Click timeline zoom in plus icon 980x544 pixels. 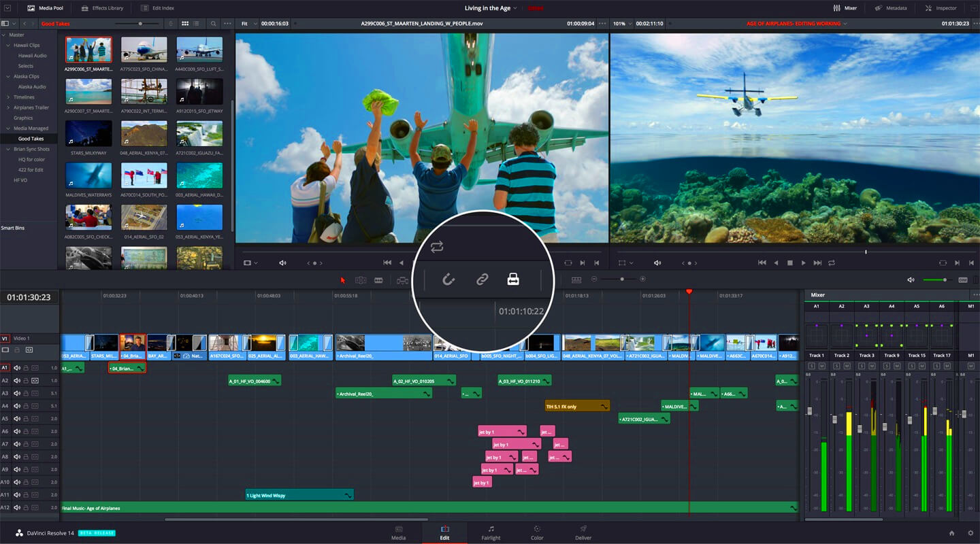tap(642, 279)
